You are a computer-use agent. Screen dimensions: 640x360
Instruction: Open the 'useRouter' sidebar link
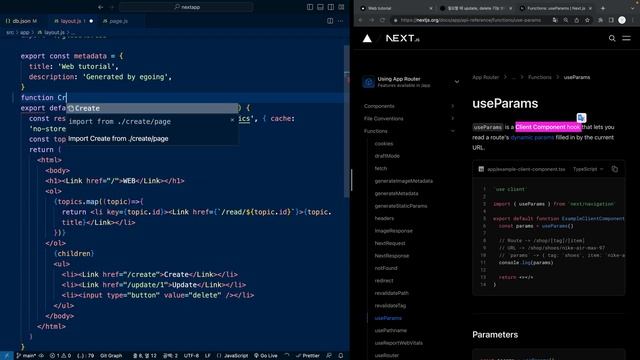(x=387, y=356)
